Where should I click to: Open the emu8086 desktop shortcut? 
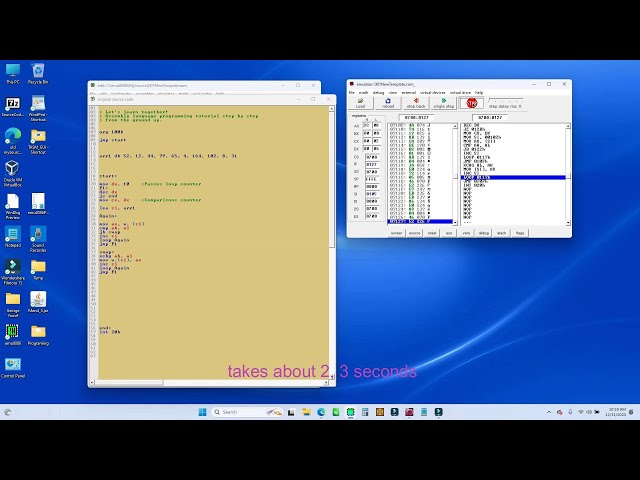[13, 335]
